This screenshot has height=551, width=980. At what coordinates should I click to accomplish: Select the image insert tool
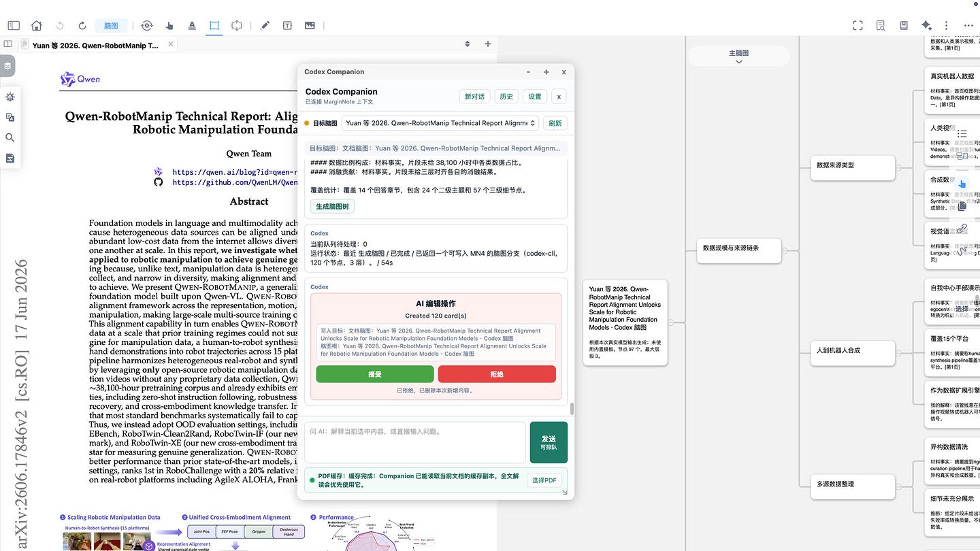pos(310,25)
